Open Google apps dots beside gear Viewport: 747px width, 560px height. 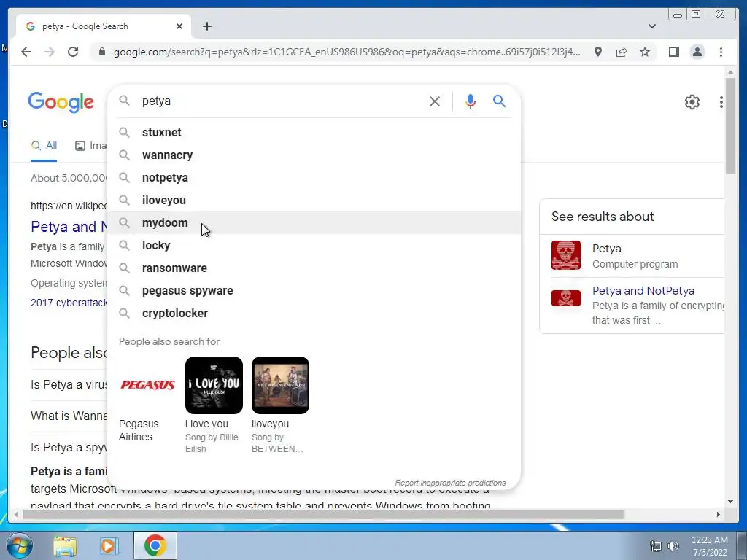pos(721,102)
